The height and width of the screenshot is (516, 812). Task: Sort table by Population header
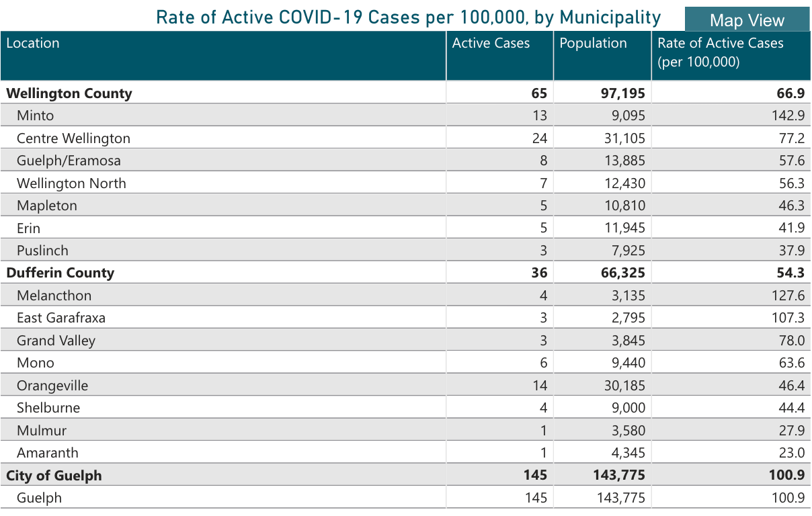[593, 44]
